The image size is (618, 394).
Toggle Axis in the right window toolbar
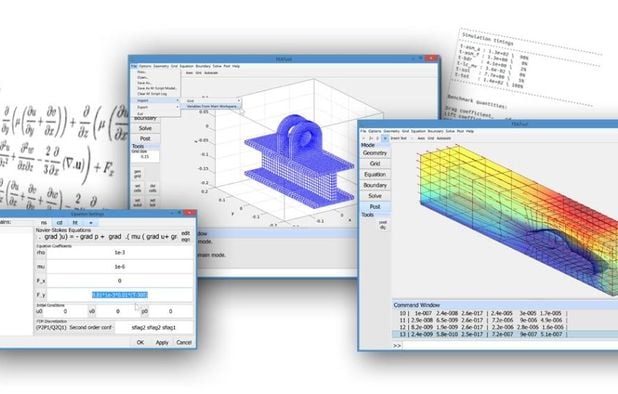click(x=421, y=138)
